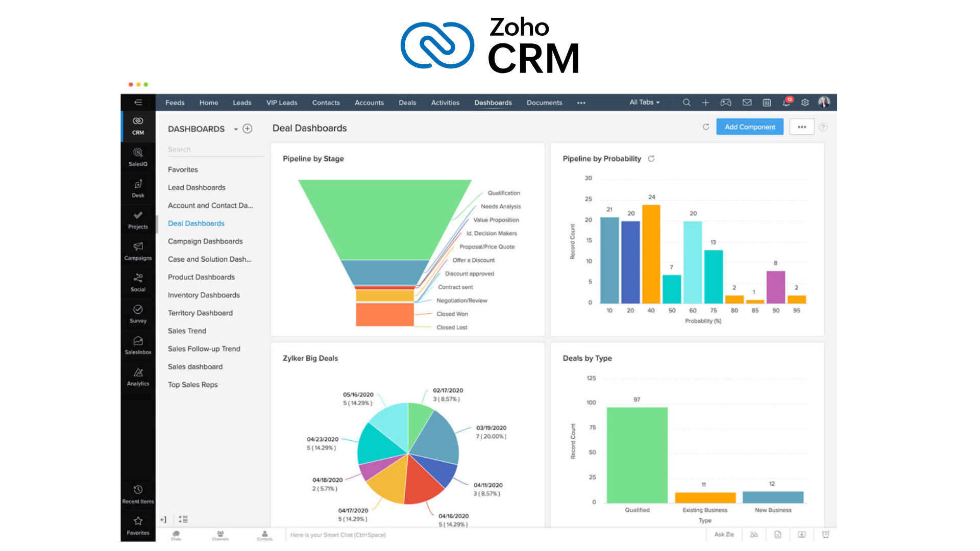
Task: Go to the Deals tab
Action: [x=407, y=103]
